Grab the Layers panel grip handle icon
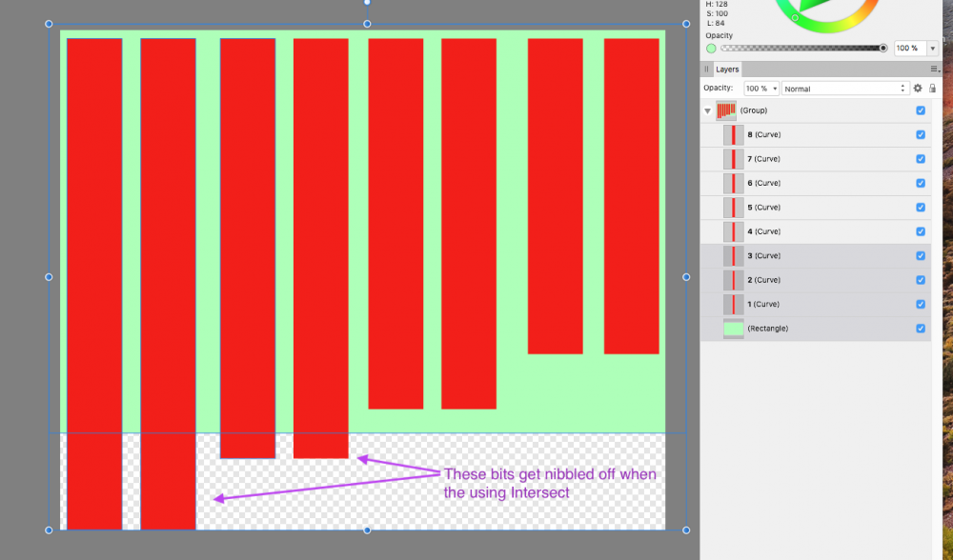This screenshot has width=953, height=560. (706, 70)
